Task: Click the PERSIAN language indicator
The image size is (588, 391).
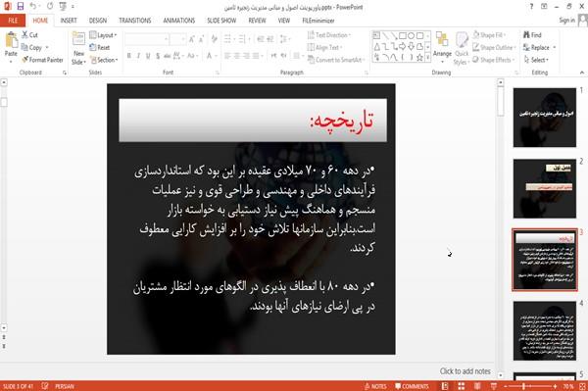Action: [65, 386]
